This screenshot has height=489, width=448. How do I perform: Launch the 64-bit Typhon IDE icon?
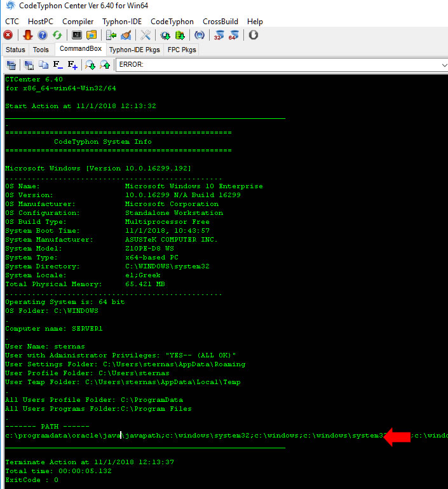click(234, 35)
